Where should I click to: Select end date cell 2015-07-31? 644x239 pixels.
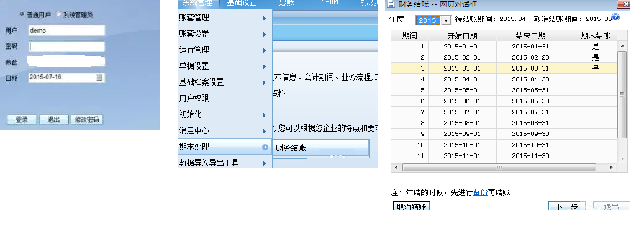point(530,112)
